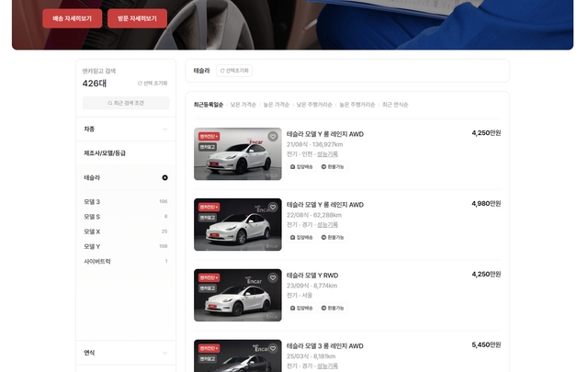The height and width of the screenshot is (372, 588).
Task: Sort by 높은 주행거리순
Action: coord(357,105)
